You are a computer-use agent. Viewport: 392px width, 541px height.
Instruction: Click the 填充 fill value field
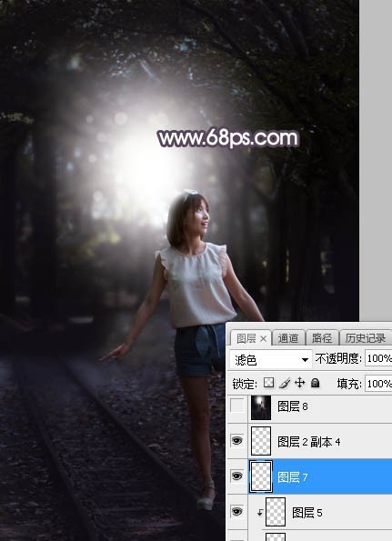378,384
